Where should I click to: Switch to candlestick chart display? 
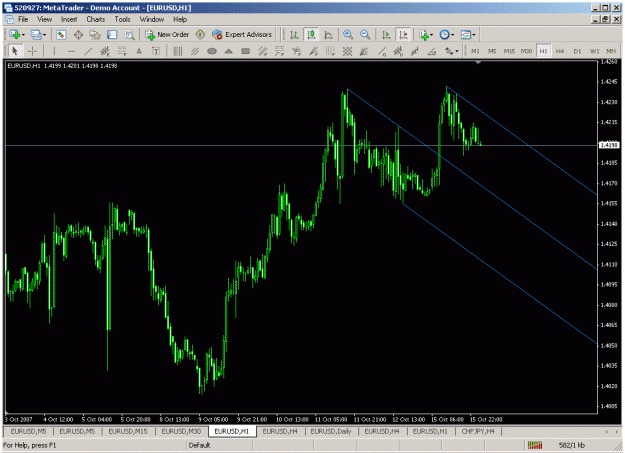[x=311, y=35]
